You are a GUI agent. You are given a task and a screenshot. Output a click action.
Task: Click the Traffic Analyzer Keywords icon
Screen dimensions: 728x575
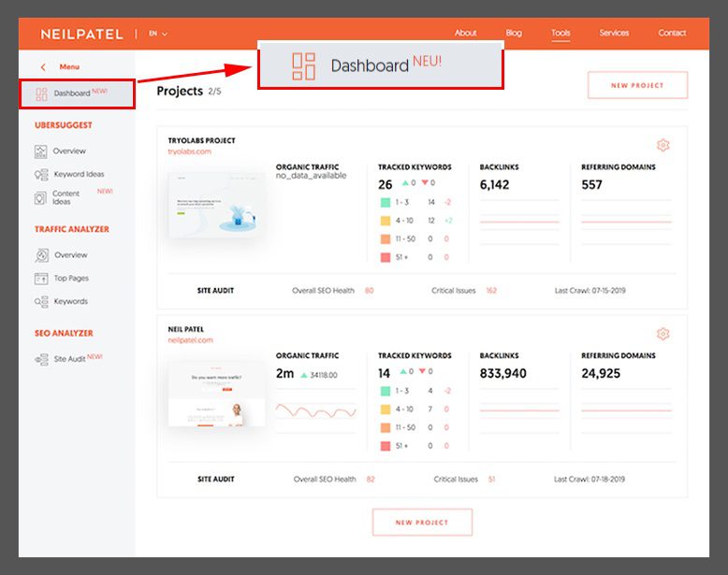pyautogui.click(x=41, y=302)
